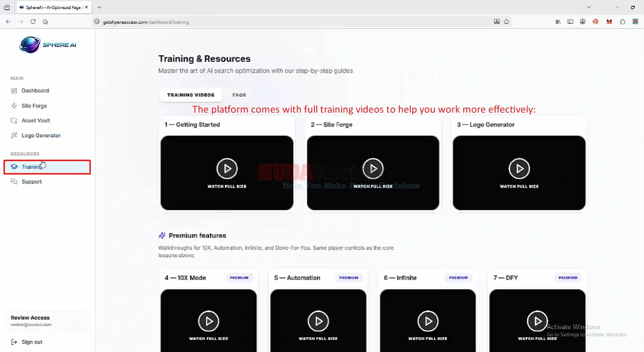Switch to the Training Videos tab

click(x=191, y=95)
